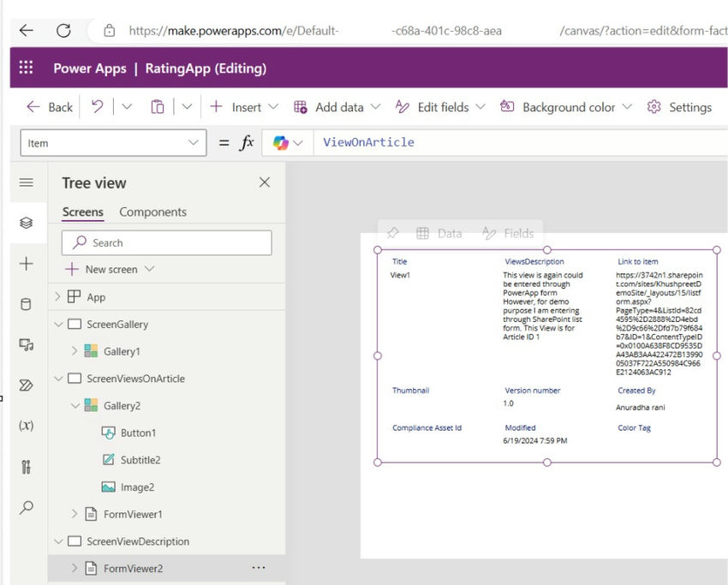Reload the page with browser refresh button
The height and width of the screenshot is (585, 728).
[63, 31]
